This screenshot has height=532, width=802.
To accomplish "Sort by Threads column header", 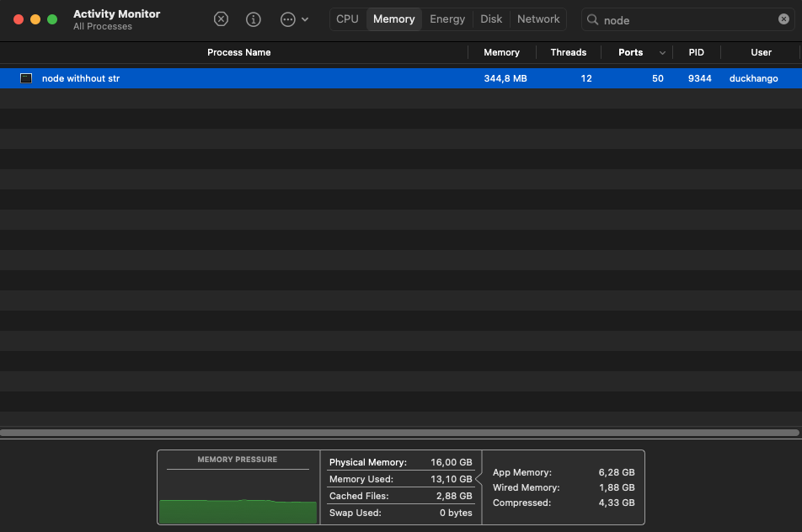I will (x=569, y=52).
